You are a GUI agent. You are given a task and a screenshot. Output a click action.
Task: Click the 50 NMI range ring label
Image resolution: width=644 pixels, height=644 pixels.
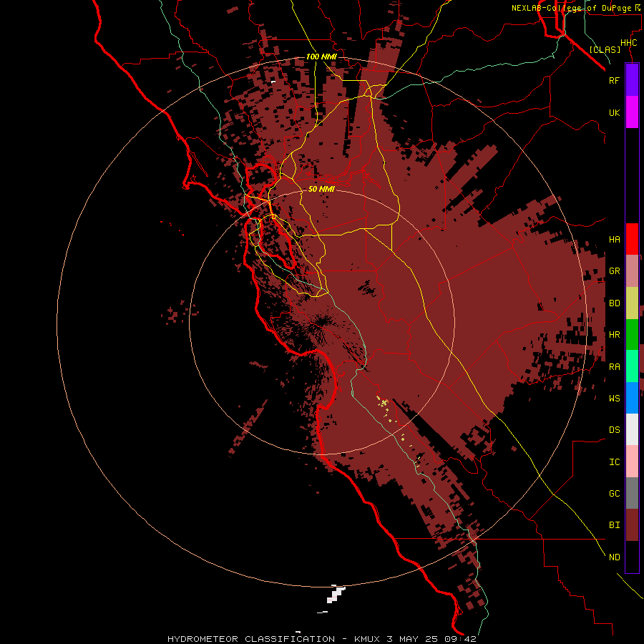321,189
